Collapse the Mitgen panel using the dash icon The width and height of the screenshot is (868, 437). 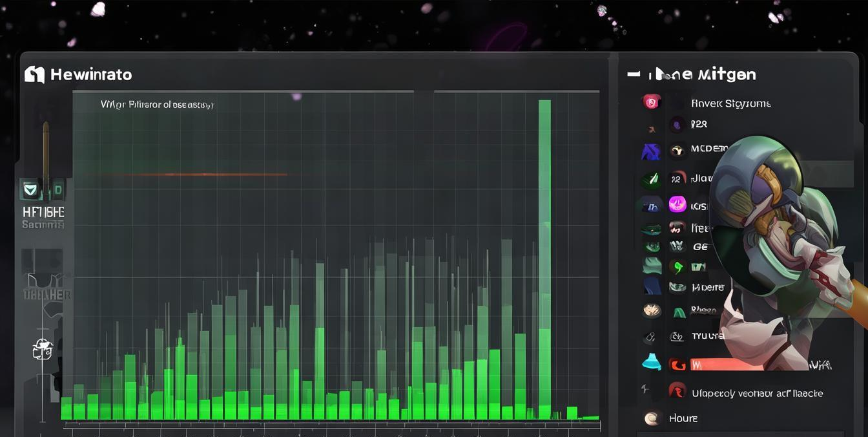tap(633, 74)
